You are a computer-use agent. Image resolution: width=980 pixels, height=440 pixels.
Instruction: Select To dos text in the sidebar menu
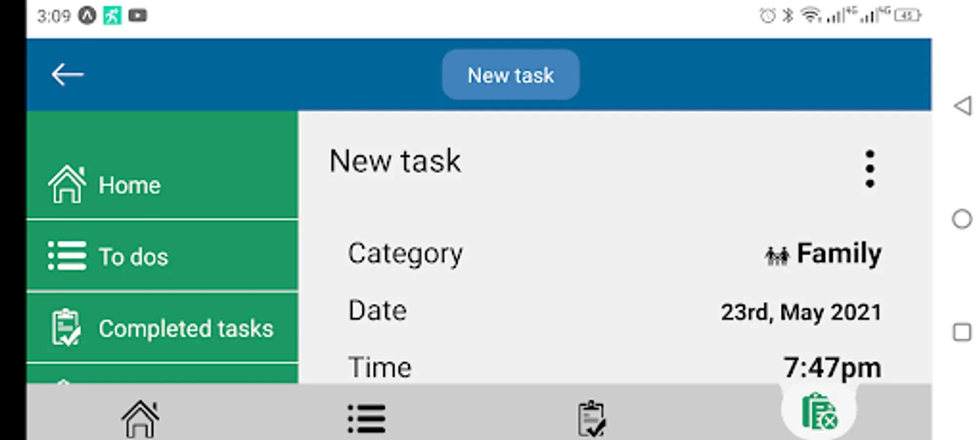coord(134,257)
